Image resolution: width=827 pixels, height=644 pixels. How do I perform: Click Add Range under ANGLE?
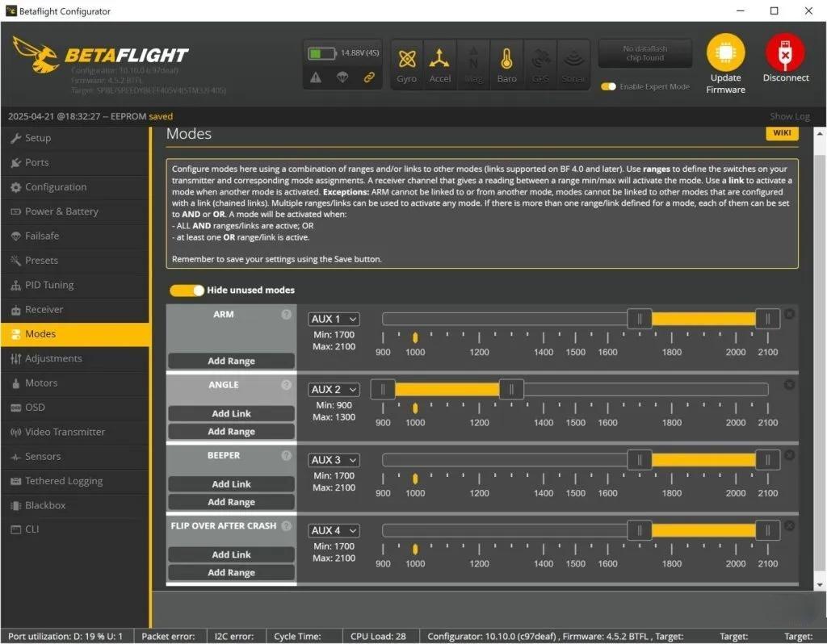pyautogui.click(x=231, y=432)
